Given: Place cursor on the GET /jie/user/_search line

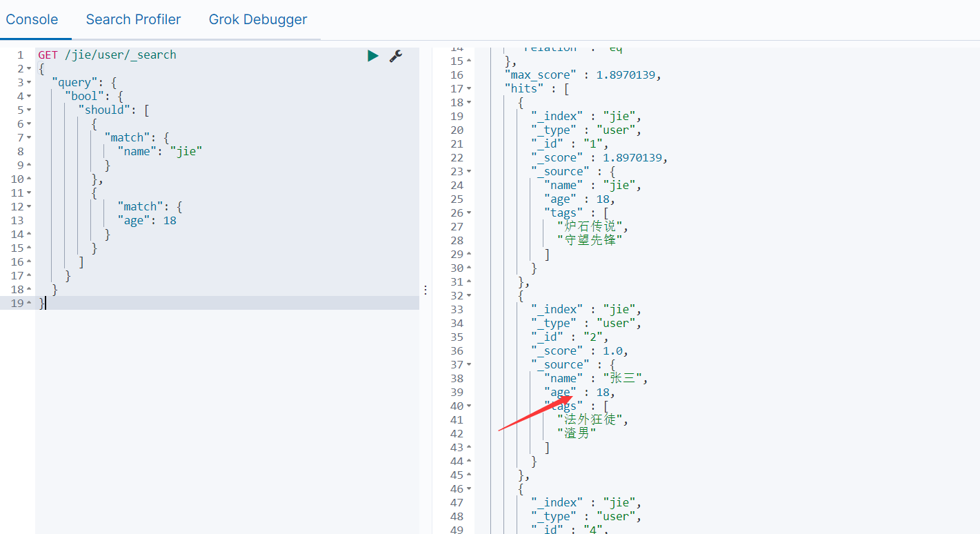Looking at the screenshot, I should tap(107, 55).
